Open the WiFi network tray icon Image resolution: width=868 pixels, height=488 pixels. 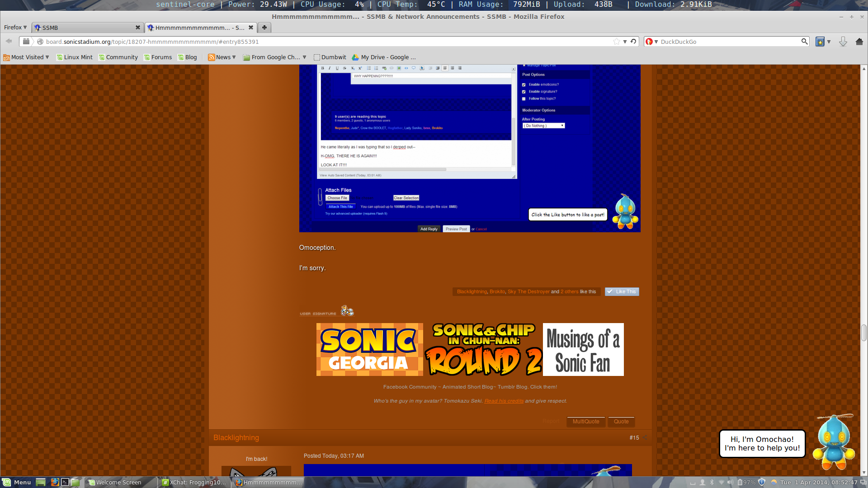pos(721,482)
